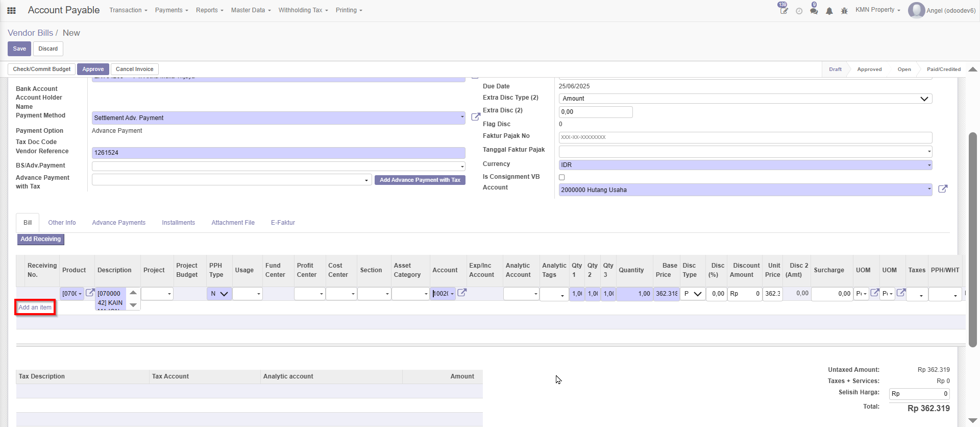Open the conversations chat bubbles icon
This screenshot has width=980, height=427.
[x=814, y=10]
